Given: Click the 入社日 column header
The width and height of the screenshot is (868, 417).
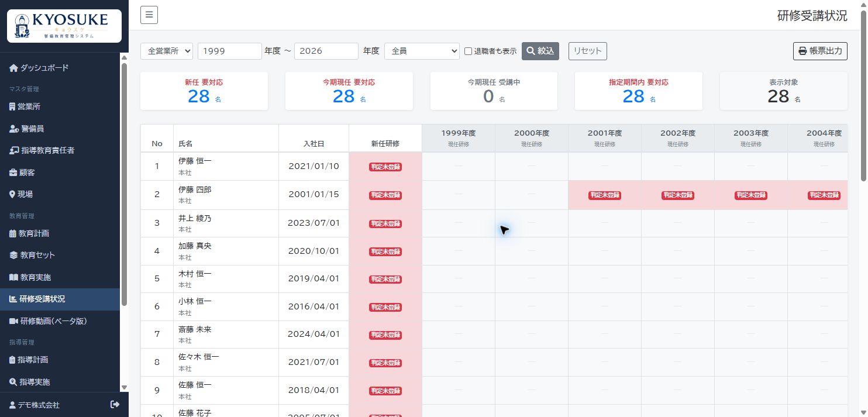Looking at the screenshot, I should [314, 138].
